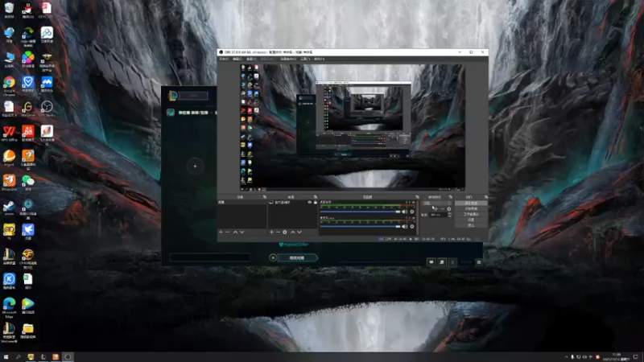Toggle lock on the display capture source
This screenshot has width=644, height=362.
click(x=316, y=203)
